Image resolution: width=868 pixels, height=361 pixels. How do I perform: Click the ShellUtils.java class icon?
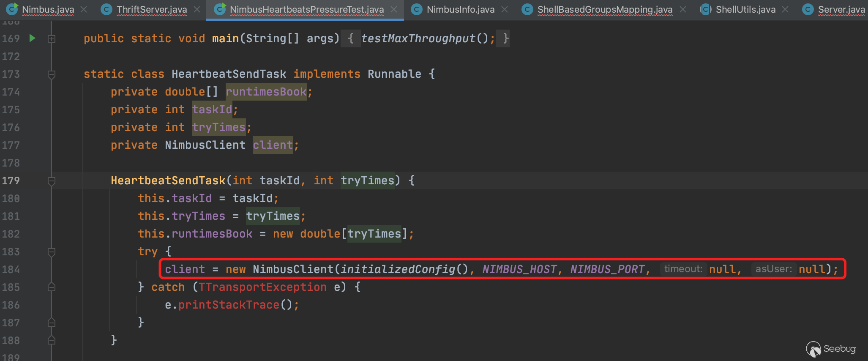[x=706, y=9]
